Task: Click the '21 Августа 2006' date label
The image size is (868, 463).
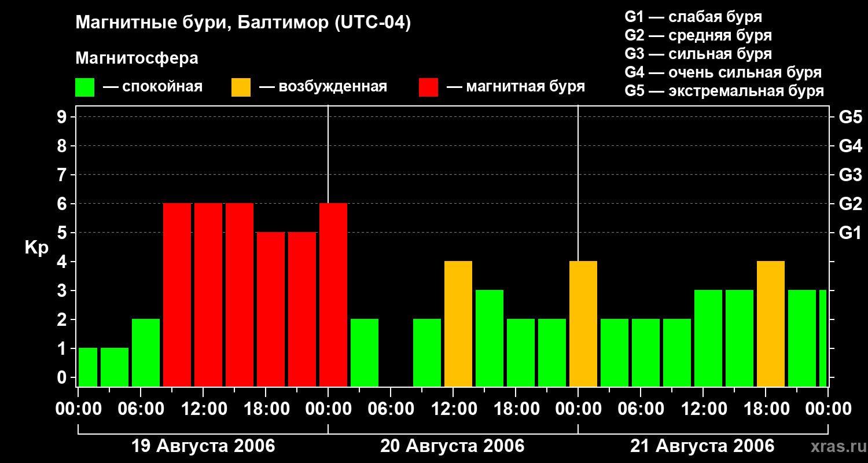Action: [x=702, y=446]
